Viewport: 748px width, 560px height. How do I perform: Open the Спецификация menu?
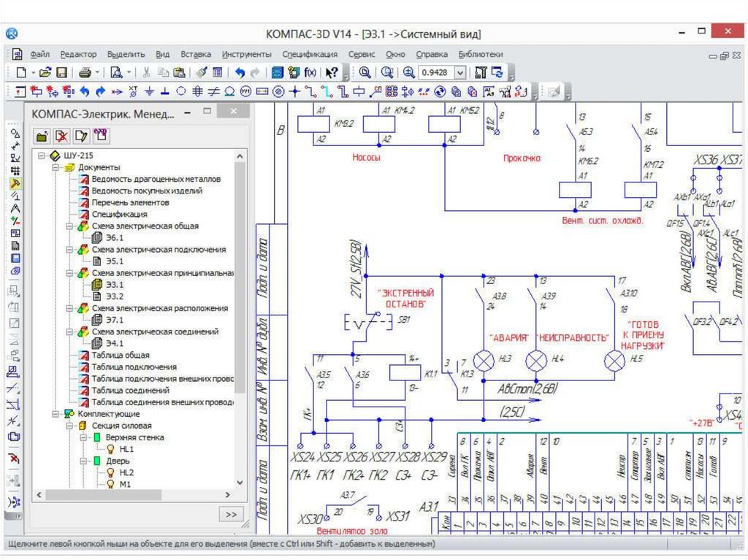click(310, 54)
